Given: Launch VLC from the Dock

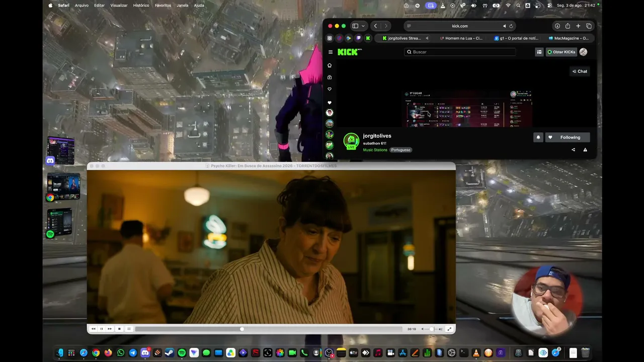Looking at the screenshot, I should click(476, 353).
